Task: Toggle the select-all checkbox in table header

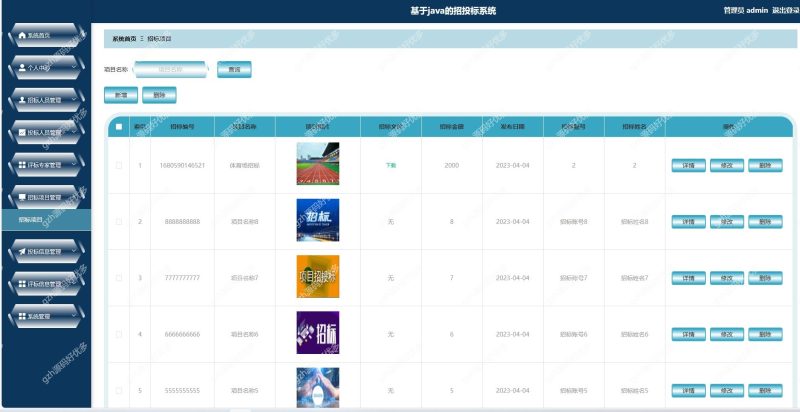Action: click(119, 127)
